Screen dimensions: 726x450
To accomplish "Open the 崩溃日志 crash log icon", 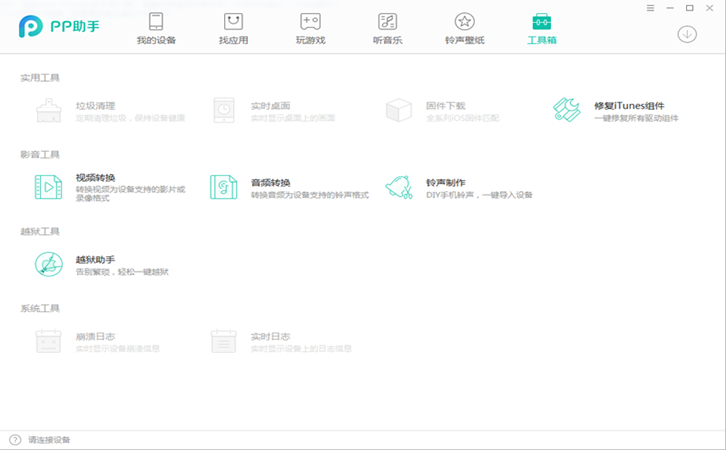I will [49, 341].
